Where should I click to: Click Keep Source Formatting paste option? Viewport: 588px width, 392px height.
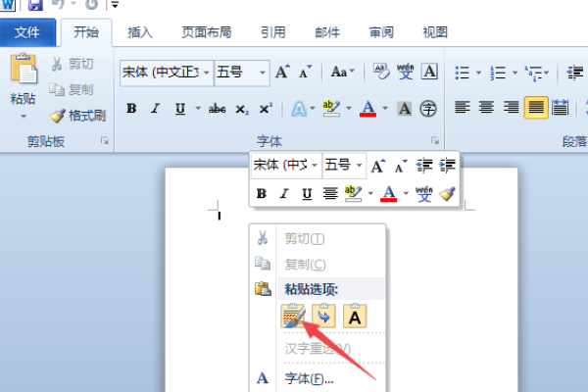point(293,316)
